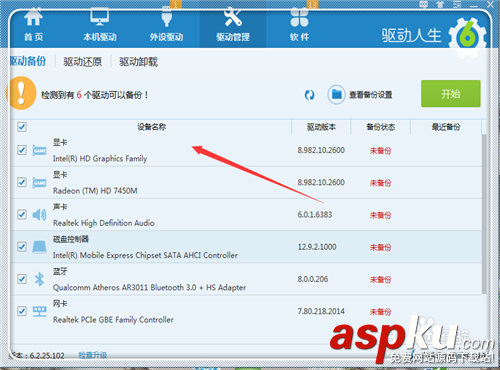Select Qualcomm Atheros AR3011 Bluetooth text
Screen dimensions: 500x370
point(149,287)
